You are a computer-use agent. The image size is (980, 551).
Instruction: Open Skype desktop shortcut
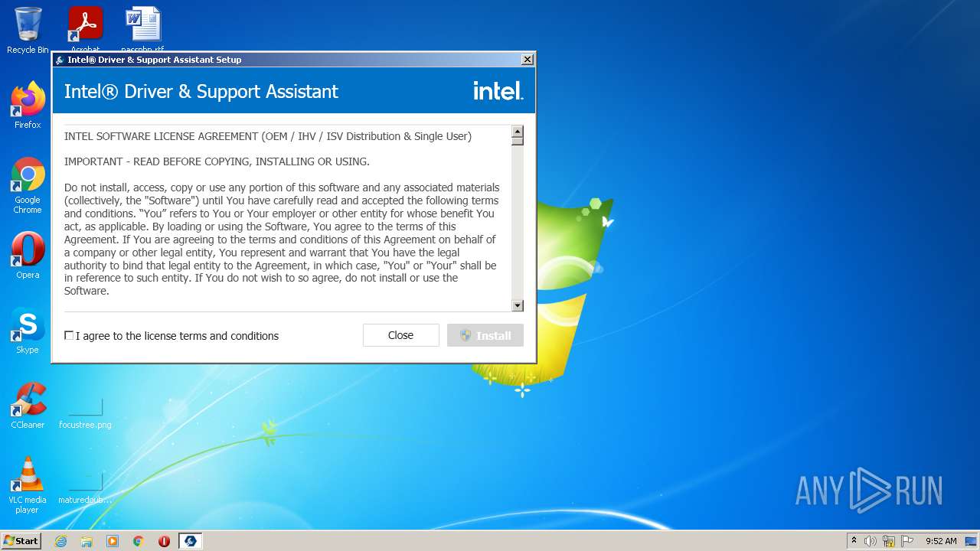point(28,331)
